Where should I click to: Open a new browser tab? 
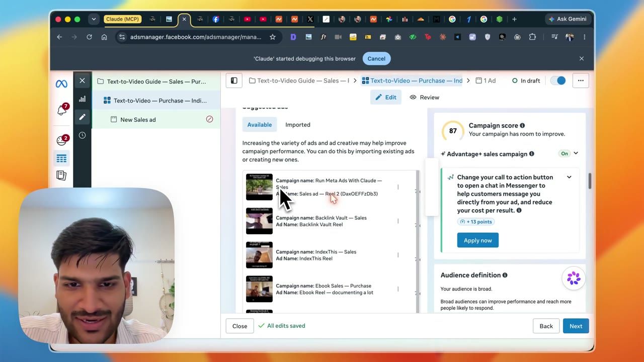(x=514, y=19)
